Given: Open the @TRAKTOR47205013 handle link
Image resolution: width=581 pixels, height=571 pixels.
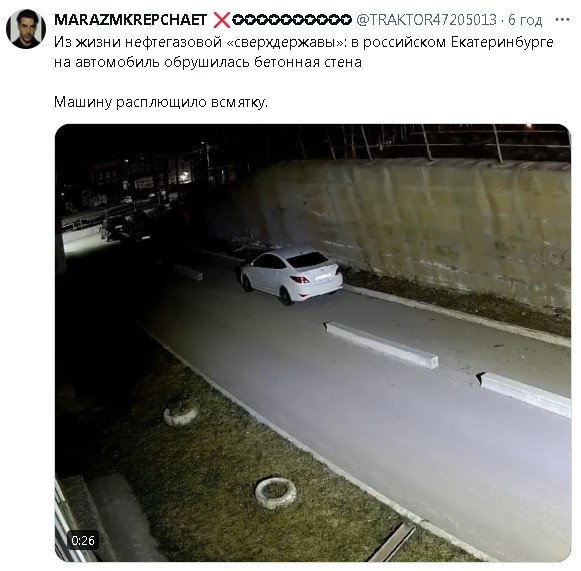Looking at the screenshot, I should 426,20.
